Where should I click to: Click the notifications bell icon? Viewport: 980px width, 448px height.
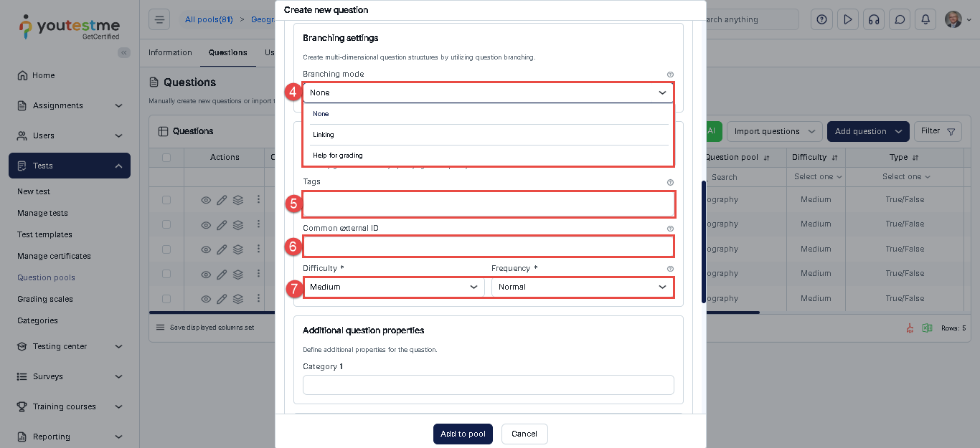point(925,19)
